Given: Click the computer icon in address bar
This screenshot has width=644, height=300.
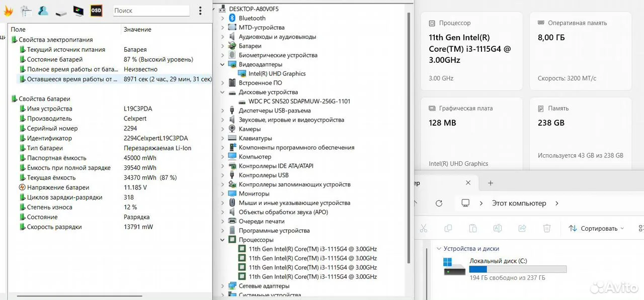Looking at the screenshot, I should click(x=465, y=204).
